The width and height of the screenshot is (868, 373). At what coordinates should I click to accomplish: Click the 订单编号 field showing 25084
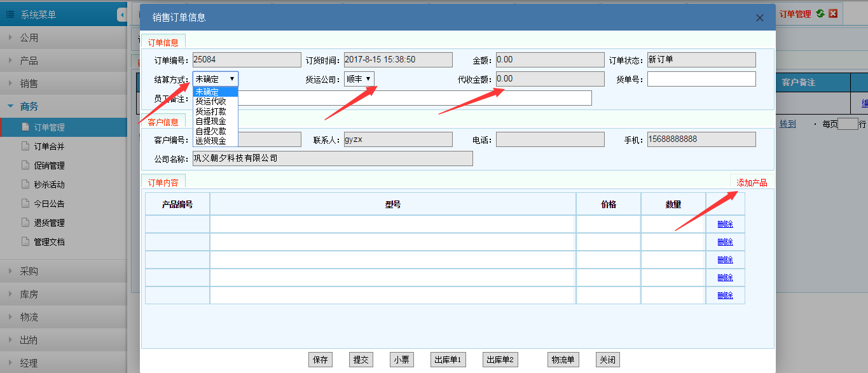pyautogui.click(x=247, y=60)
